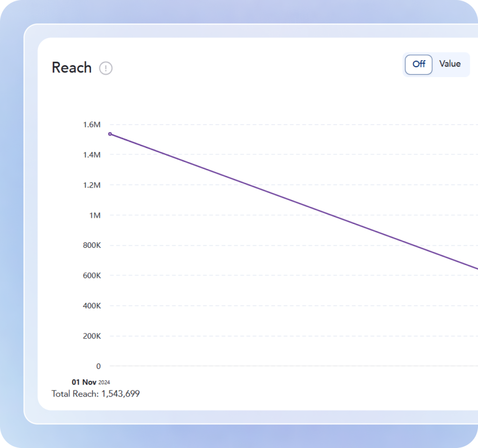This screenshot has width=478, height=448.
Task: Switch data labels to Value
Action: [x=450, y=64]
